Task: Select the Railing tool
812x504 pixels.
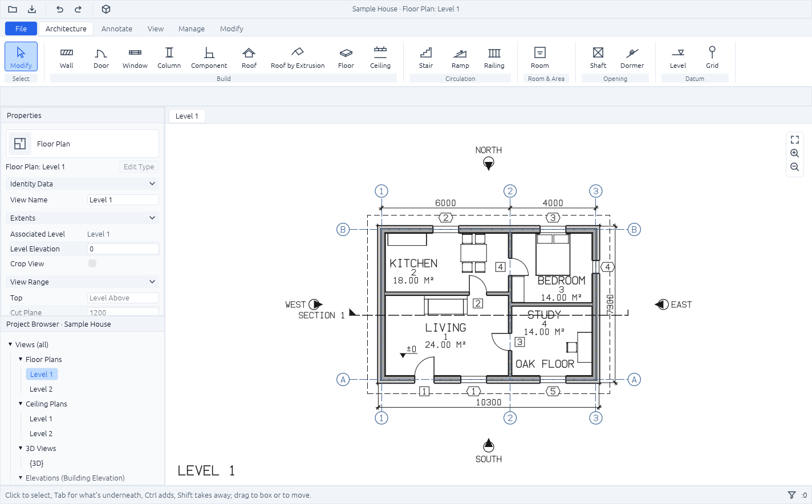Action: 494,57
